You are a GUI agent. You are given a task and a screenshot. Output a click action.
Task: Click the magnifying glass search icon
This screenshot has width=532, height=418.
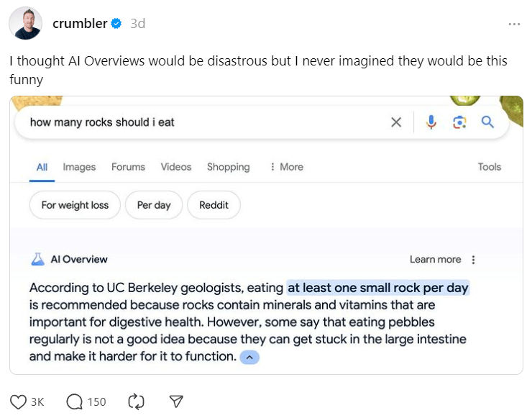point(488,122)
